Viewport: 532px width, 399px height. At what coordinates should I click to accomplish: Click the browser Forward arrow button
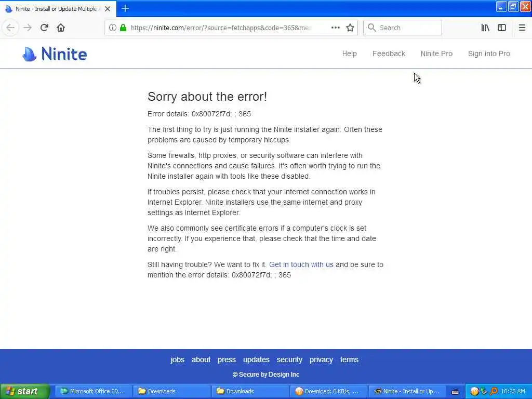pos(28,28)
